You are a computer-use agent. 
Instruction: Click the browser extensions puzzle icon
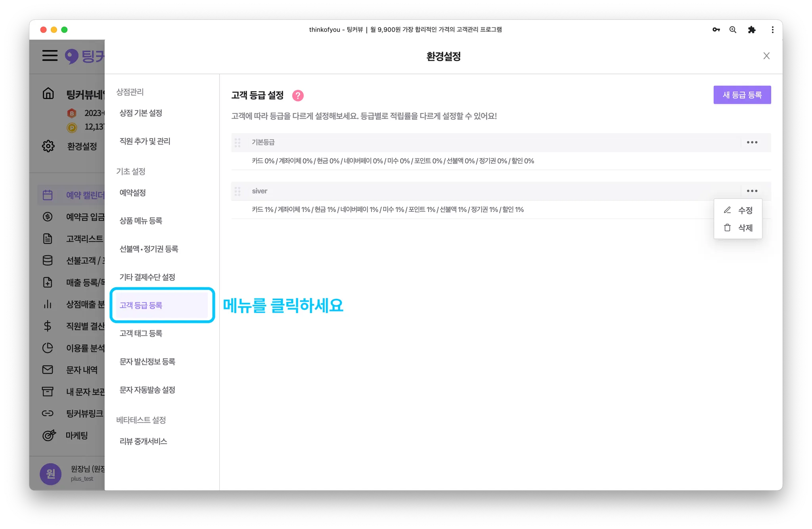pos(752,30)
